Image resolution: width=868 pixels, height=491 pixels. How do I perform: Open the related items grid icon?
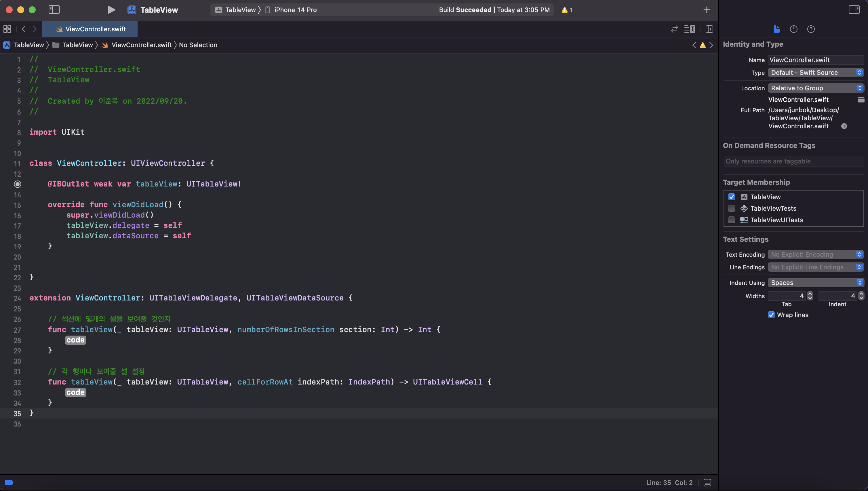7,29
